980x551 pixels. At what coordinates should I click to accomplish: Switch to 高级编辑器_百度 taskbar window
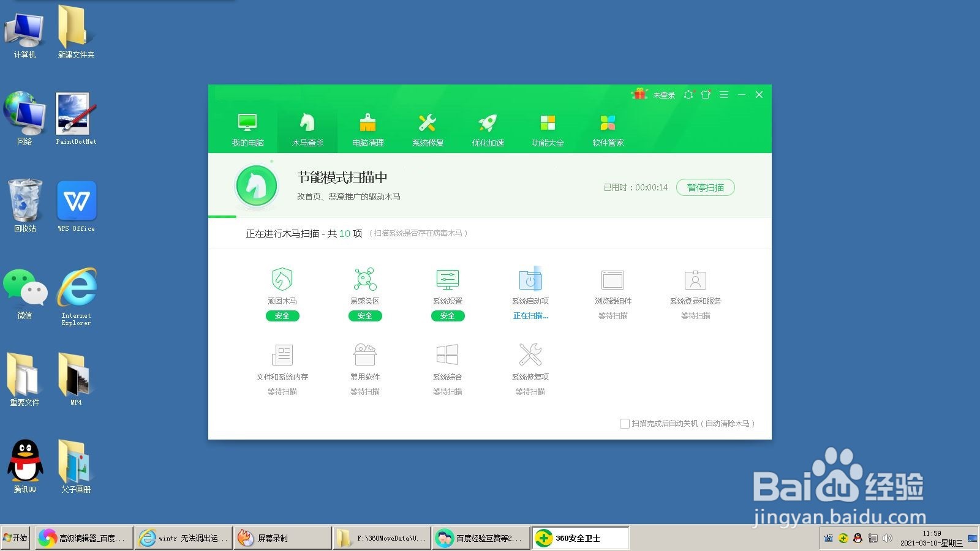click(84, 538)
